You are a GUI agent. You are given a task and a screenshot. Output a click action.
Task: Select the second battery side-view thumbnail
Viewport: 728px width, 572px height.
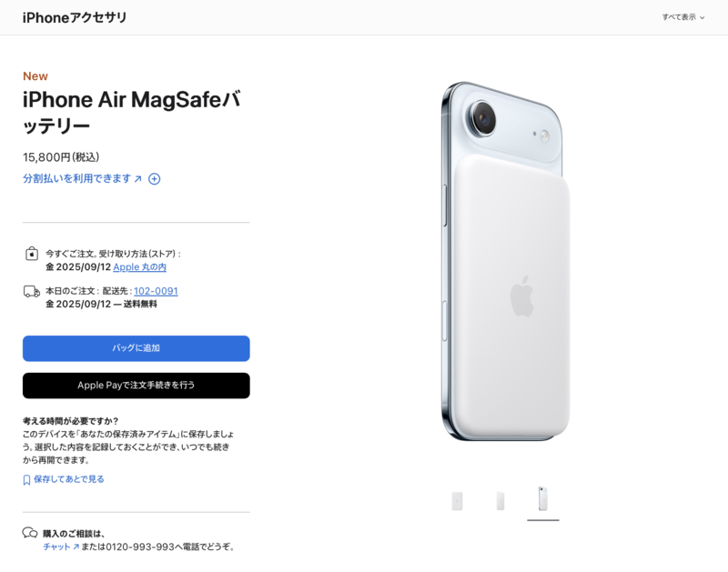tap(500, 501)
